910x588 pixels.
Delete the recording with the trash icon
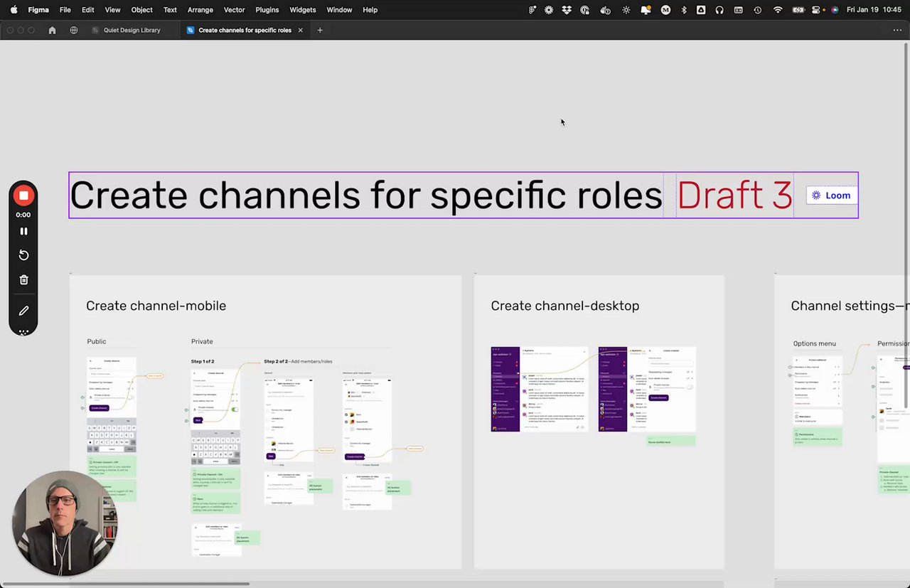[x=23, y=280]
